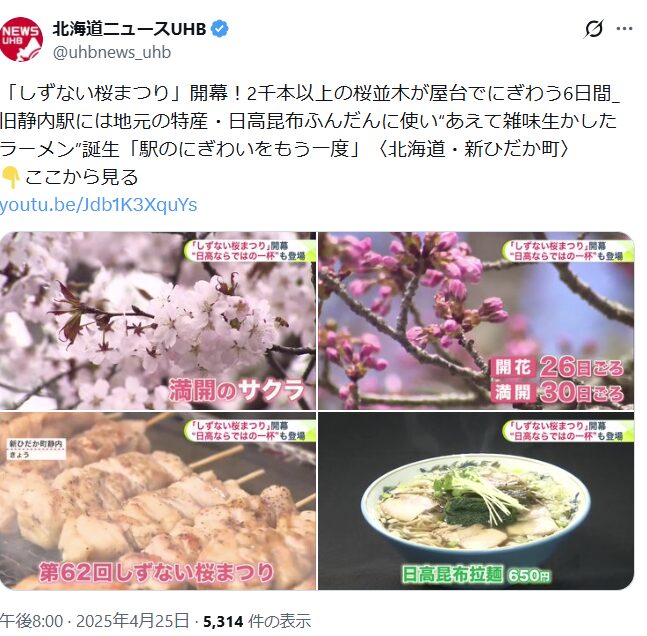This screenshot has width=647, height=636.
Task: Enlarge the grilled skewers festival image
Action: tap(158, 501)
